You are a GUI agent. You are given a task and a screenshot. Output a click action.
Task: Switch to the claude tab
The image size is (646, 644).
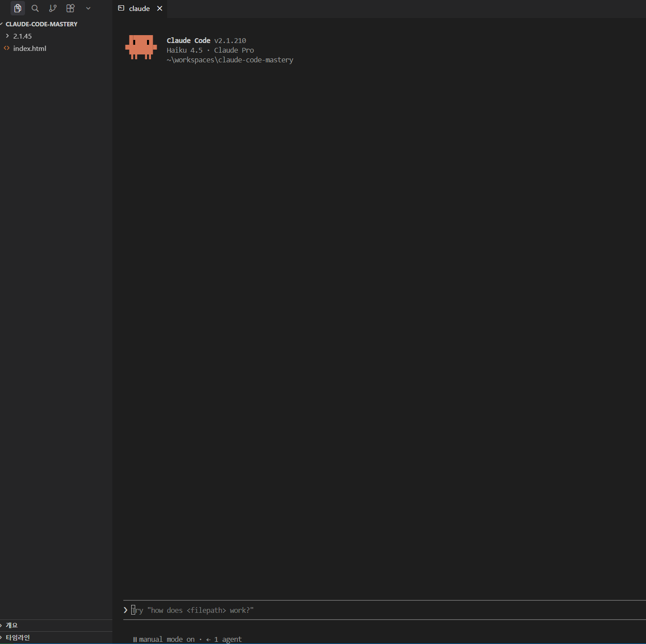pyautogui.click(x=139, y=8)
